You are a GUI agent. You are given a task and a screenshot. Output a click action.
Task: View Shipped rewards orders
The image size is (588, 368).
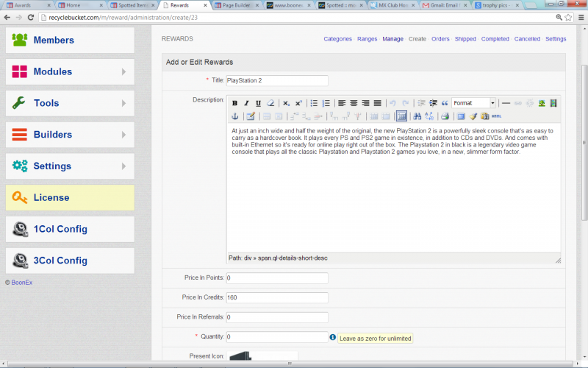[x=465, y=39]
